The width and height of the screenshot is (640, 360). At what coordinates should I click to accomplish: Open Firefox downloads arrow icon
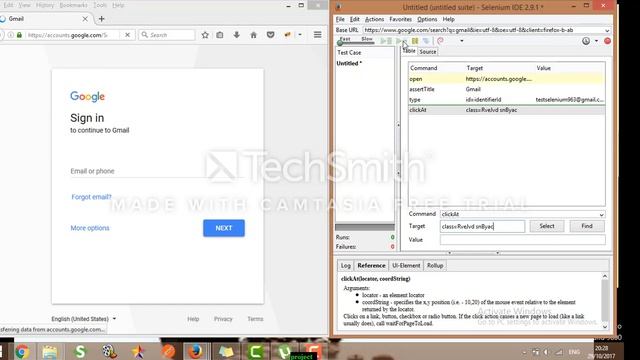coord(236,35)
